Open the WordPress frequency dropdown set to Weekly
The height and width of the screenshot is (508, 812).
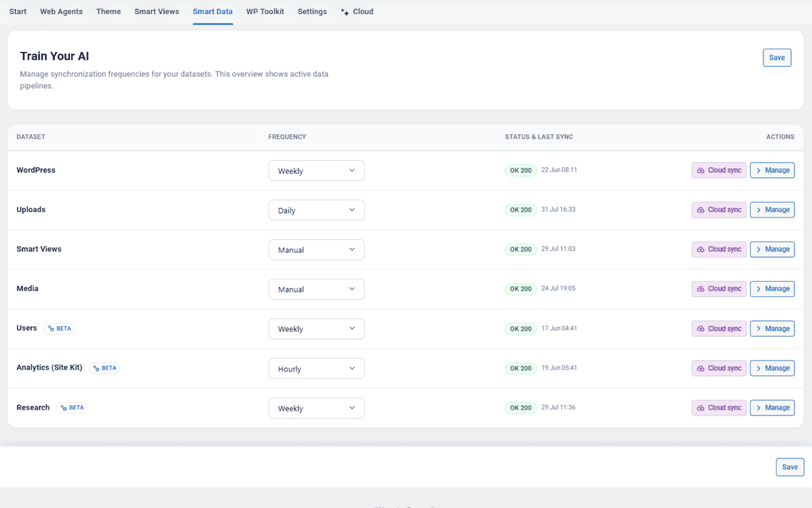click(316, 170)
